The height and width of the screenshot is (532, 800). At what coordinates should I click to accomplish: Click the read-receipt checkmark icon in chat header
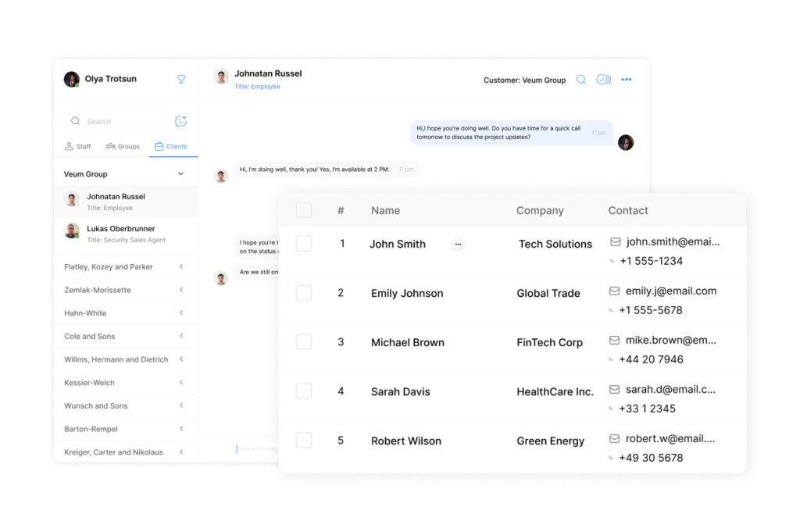[x=603, y=80]
